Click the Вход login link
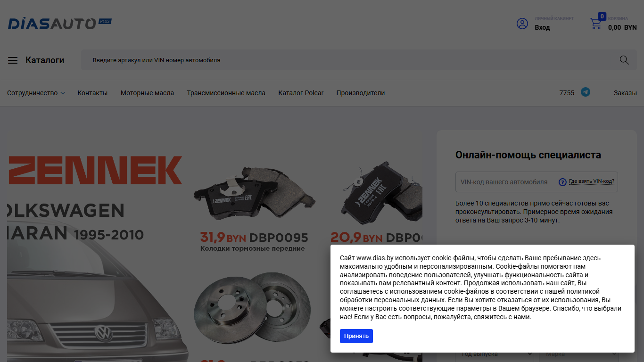 pos(542,27)
